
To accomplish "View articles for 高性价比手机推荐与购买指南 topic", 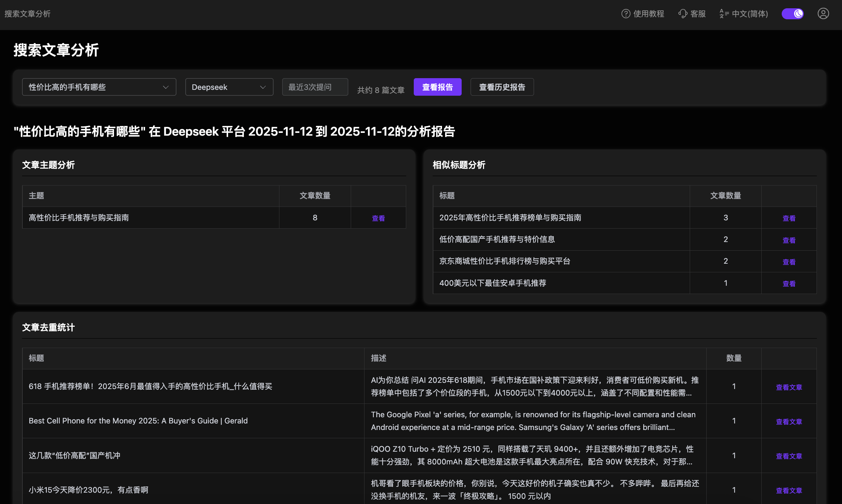I will [x=378, y=218].
